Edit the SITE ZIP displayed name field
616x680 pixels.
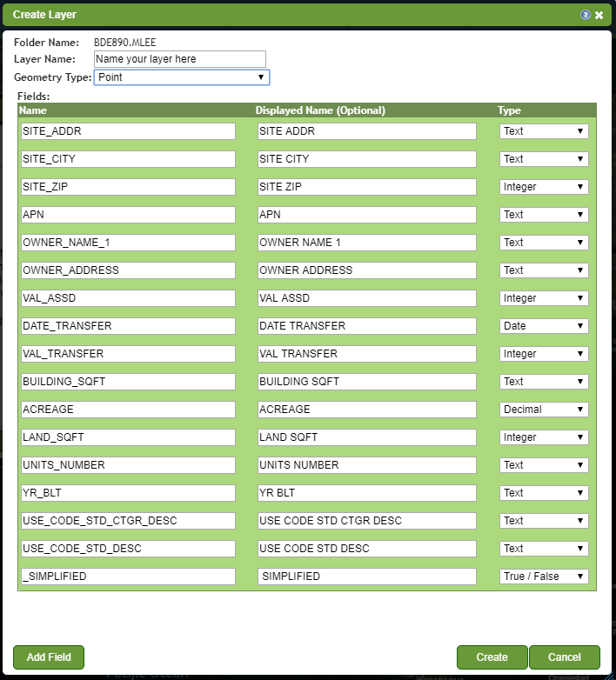coord(366,186)
